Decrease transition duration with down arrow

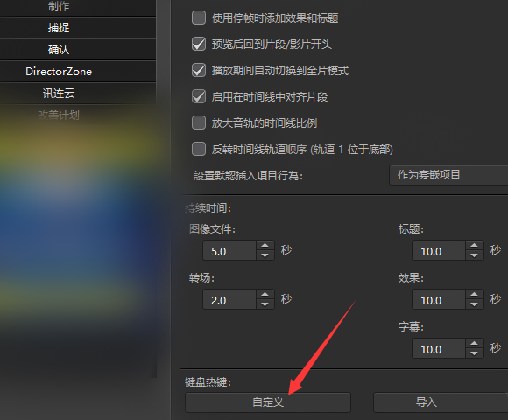tap(265, 304)
